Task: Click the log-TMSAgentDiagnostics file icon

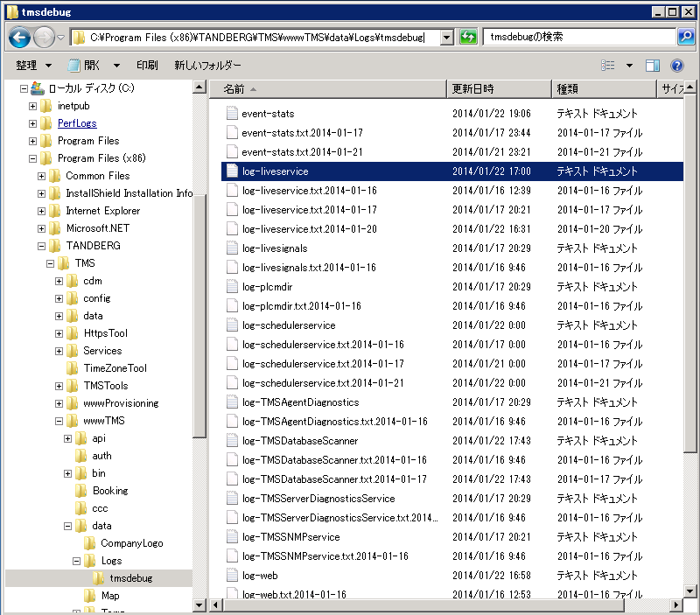Action: tap(232, 402)
